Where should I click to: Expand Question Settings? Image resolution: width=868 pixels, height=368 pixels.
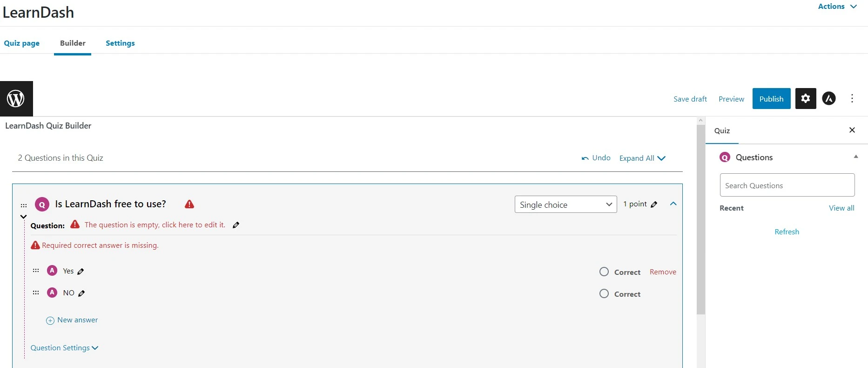(64, 348)
